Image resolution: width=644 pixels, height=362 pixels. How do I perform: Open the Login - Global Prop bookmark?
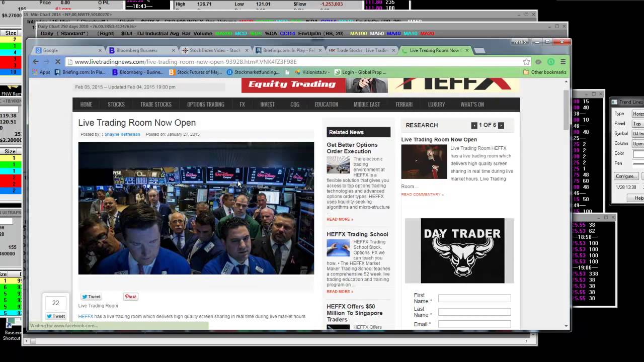coord(360,72)
